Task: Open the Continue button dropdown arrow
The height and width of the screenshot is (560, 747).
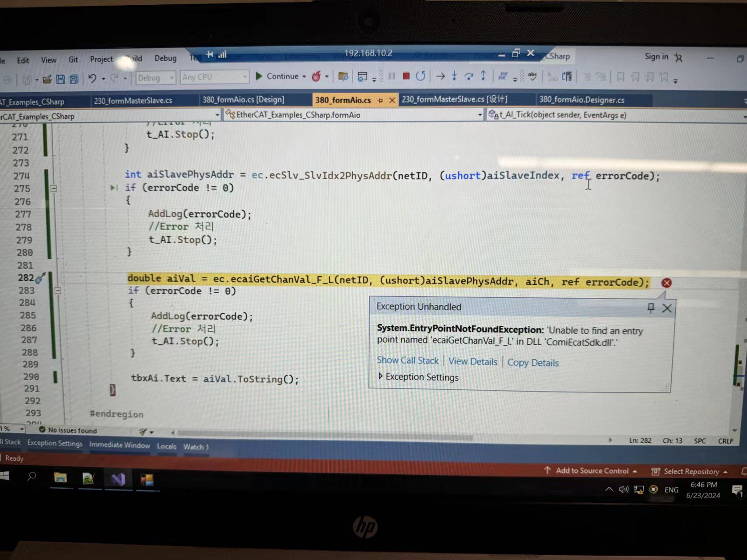Action: pos(304,77)
